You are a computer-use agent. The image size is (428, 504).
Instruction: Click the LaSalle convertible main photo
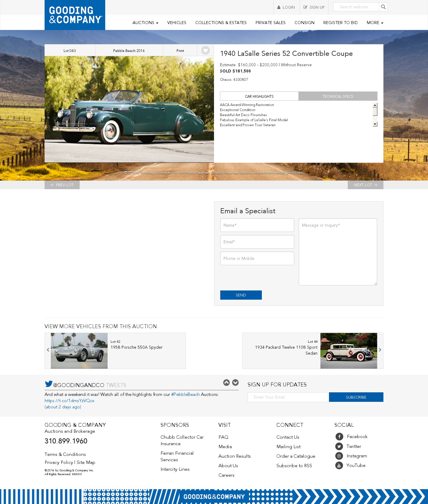[129, 109]
